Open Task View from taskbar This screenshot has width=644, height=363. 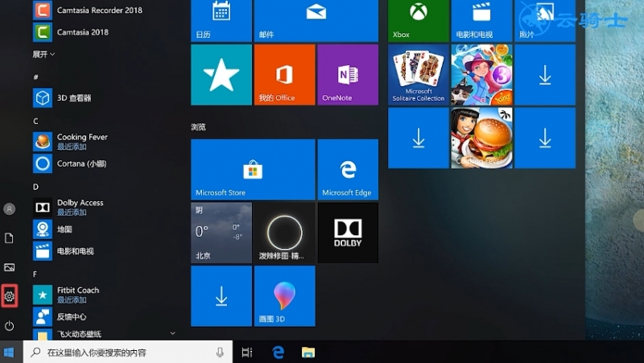pyautogui.click(x=247, y=353)
